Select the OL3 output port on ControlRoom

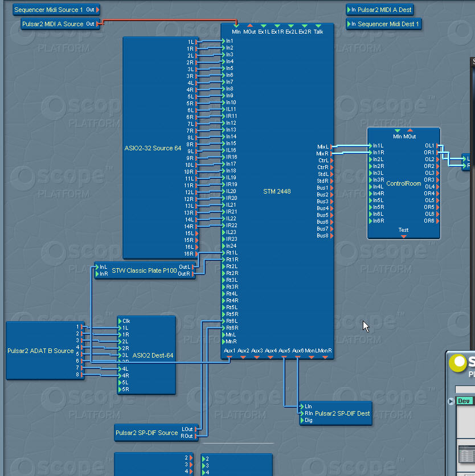[437, 173]
